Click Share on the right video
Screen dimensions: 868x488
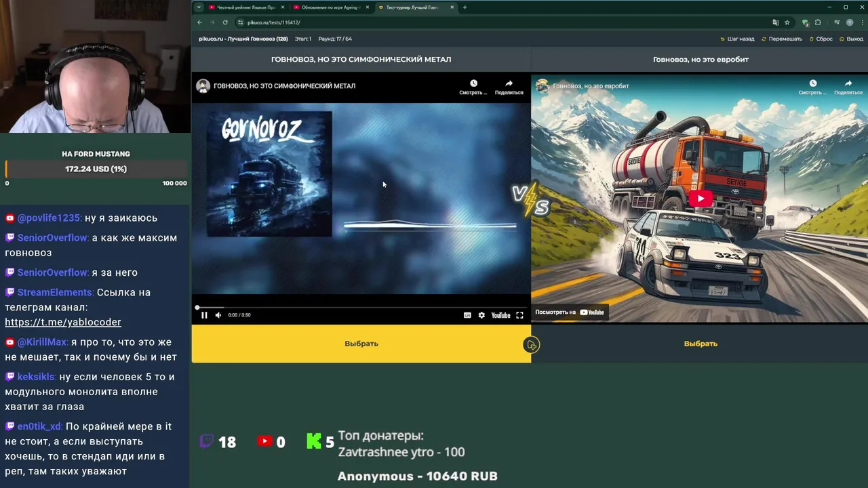tap(848, 83)
